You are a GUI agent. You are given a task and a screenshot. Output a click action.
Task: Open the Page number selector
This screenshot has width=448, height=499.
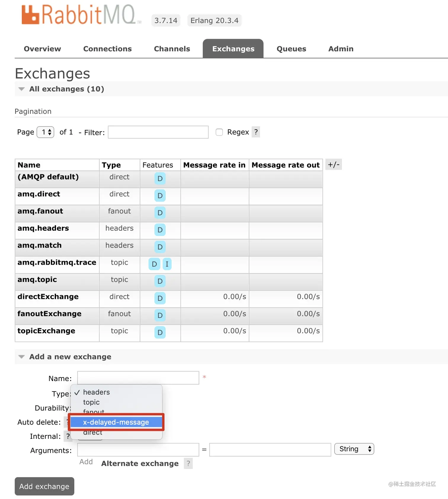[x=45, y=132]
